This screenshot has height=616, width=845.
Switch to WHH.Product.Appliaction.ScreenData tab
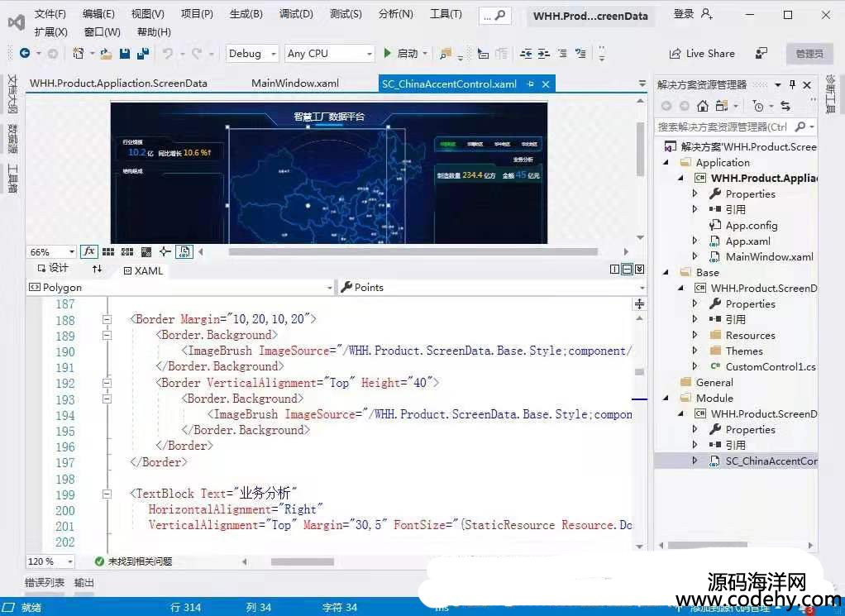(118, 83)
